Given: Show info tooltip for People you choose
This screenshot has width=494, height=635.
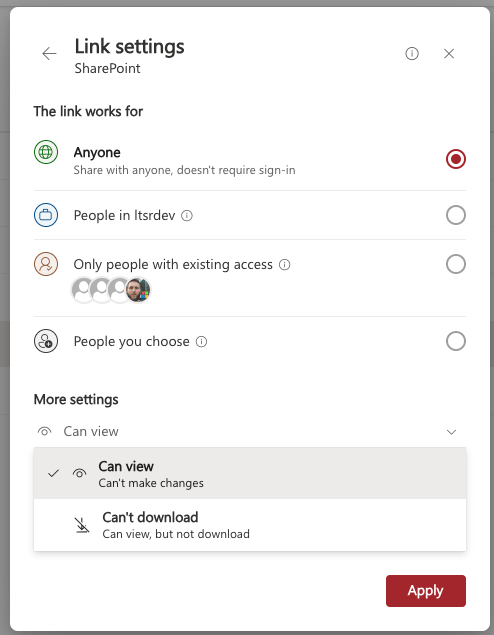Looking at the screenshot, I should pyautogui.click(x=201, y=342).
